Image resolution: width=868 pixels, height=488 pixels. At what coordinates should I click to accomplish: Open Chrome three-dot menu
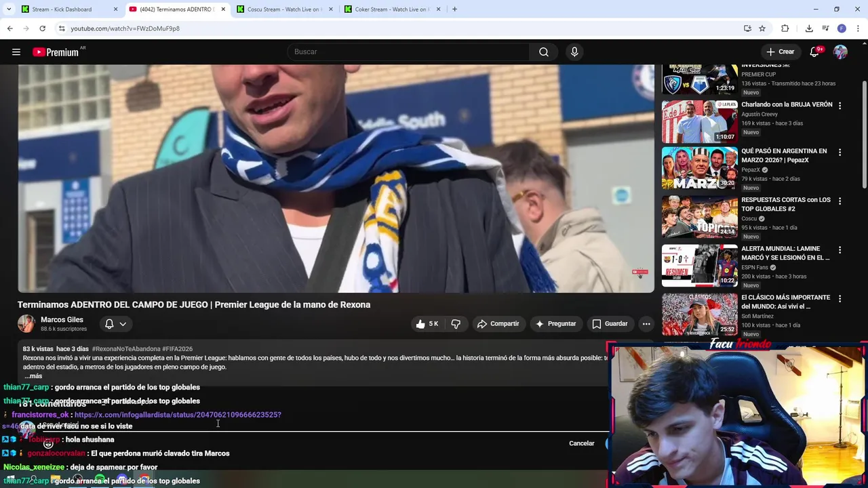coord(858,28)
